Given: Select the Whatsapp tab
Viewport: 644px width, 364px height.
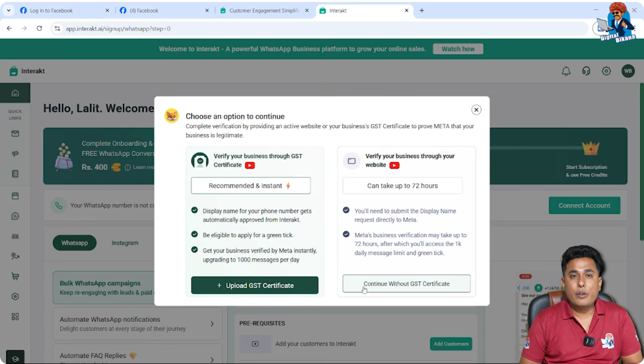Looking at the screenshot, I should (x=75, y=243).
